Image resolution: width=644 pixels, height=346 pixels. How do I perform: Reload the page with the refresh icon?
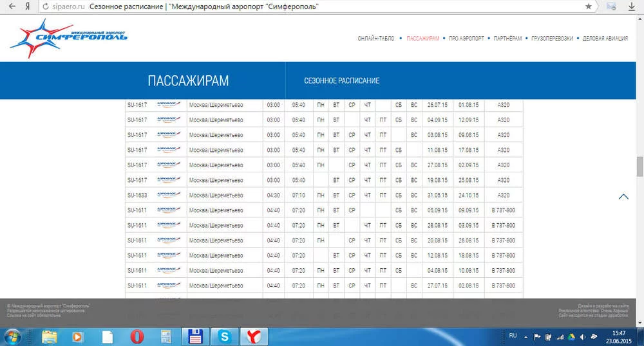pos(46,6)
